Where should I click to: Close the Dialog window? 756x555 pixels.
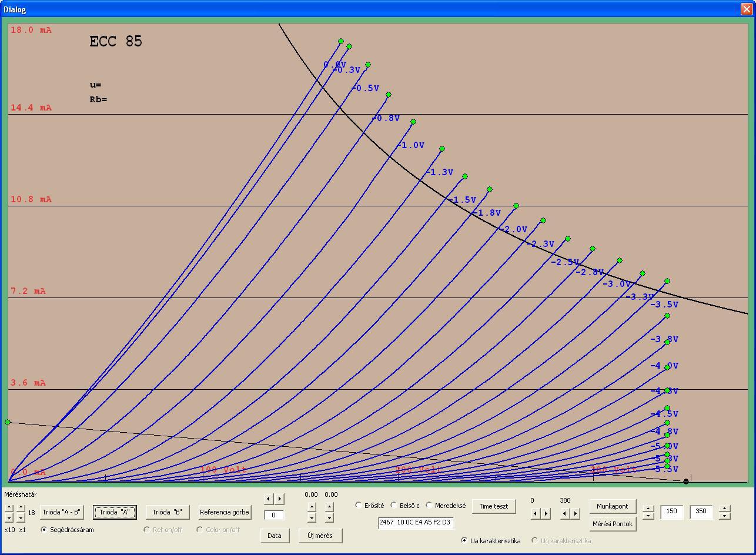click(x=746, y=9)
